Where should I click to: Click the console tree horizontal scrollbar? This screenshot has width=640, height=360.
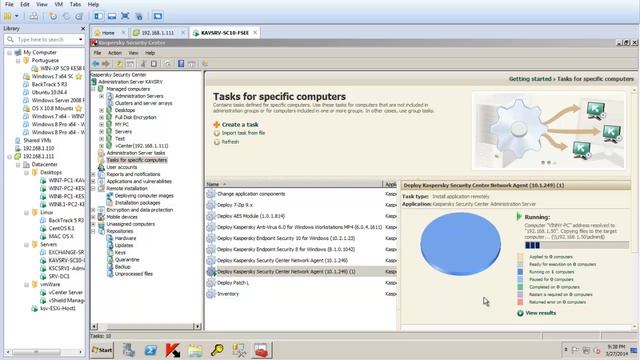click(x=147, y=327)
